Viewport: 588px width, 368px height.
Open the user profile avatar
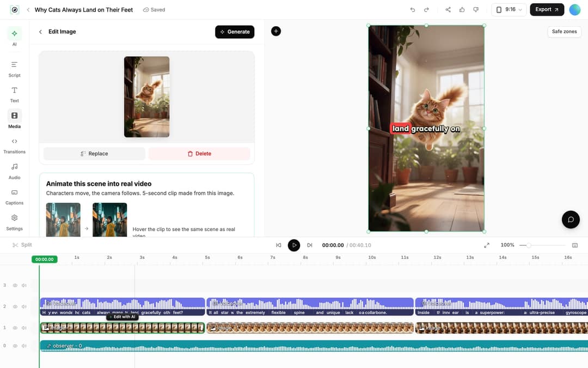(x=574, y=10)
